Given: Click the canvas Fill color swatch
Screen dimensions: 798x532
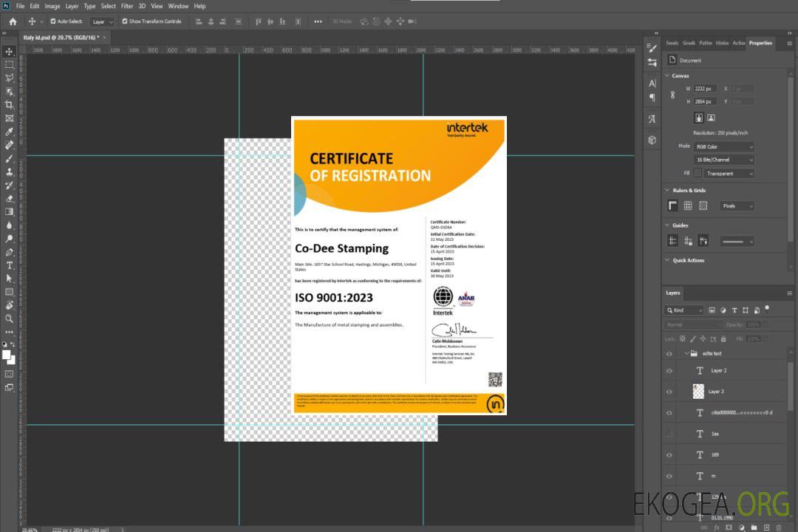Looking at the screenshot, I should (698, 174).
